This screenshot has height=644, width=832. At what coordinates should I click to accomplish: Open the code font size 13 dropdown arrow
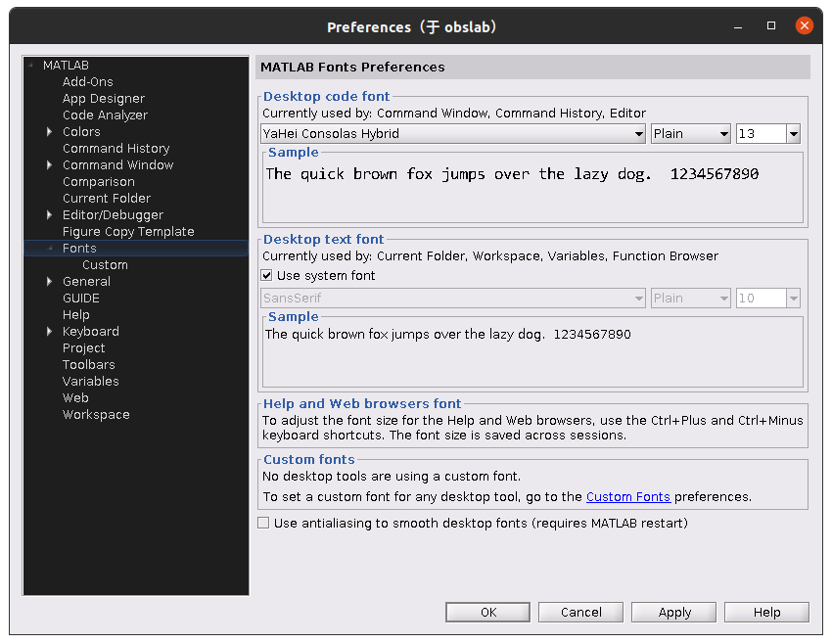tap(793, 134)
